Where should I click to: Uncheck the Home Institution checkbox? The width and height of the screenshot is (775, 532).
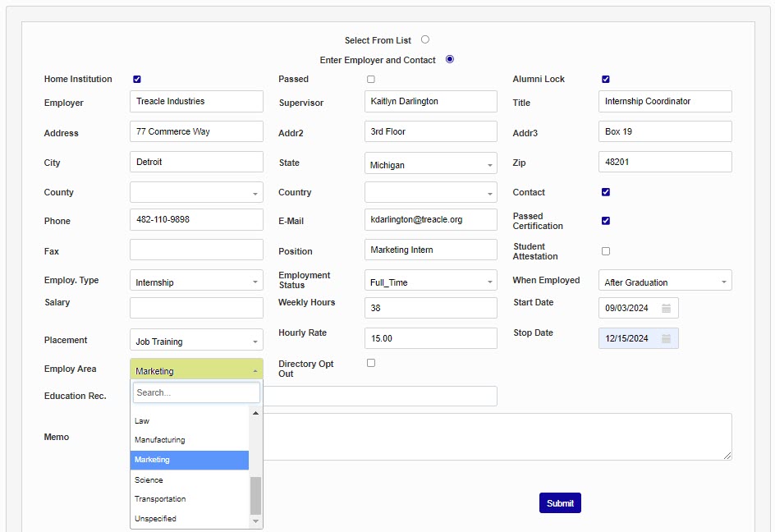[137, 80]
